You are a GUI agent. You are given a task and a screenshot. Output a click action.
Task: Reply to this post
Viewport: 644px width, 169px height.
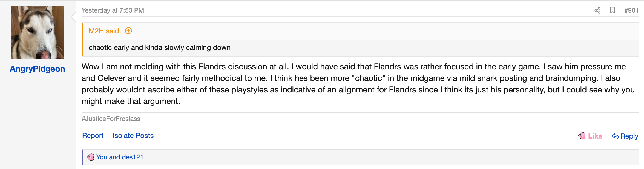click(625, 136)
